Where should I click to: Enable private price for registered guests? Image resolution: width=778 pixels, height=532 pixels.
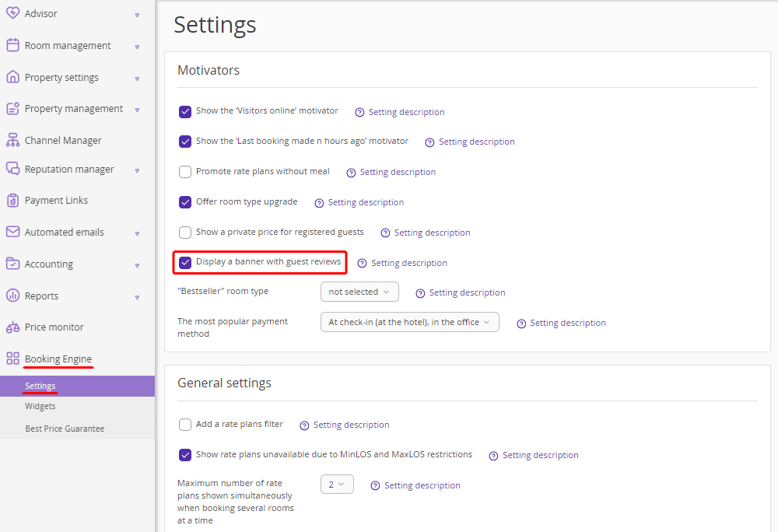click(185, 233)
